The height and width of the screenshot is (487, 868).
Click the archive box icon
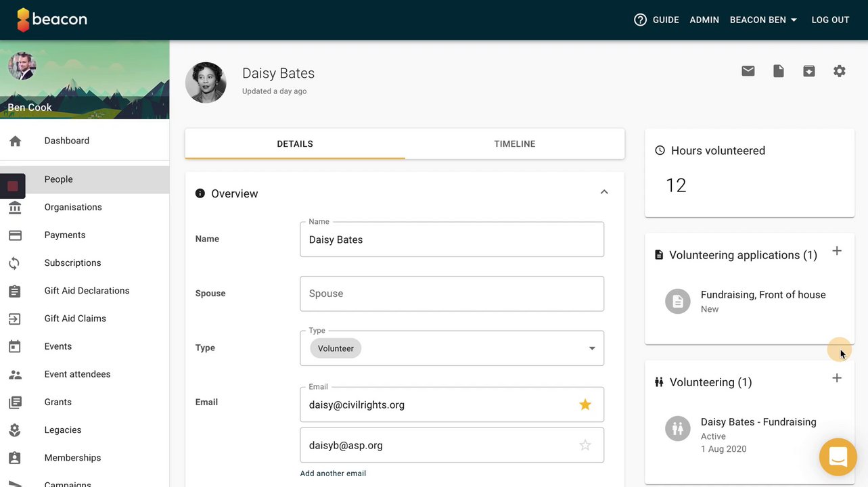[809, 71]
